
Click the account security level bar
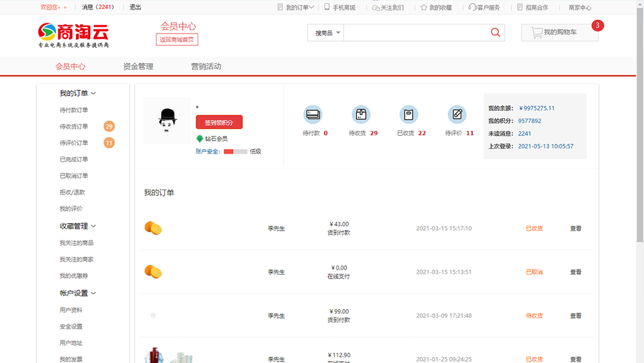click(235, 152)
